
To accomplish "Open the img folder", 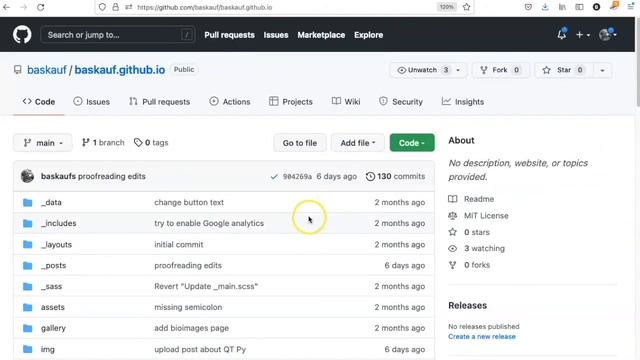I will coord(47,349).
